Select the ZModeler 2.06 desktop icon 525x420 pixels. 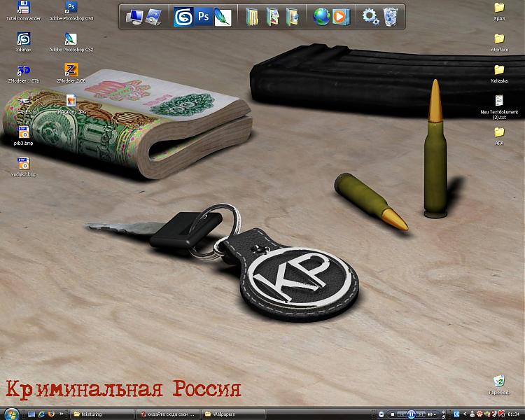coord(70,71)
